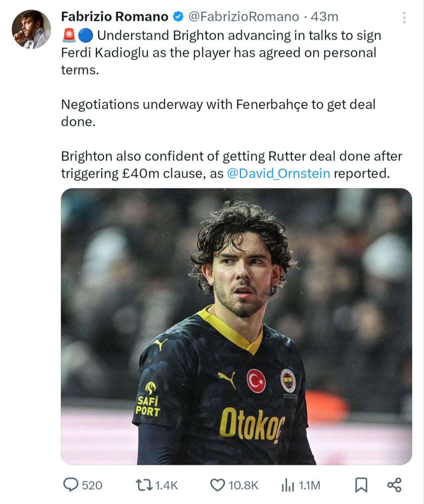
Task: Repost the tweet using the retweet icon
Action: pyautogui.click(x=143, y=485)
